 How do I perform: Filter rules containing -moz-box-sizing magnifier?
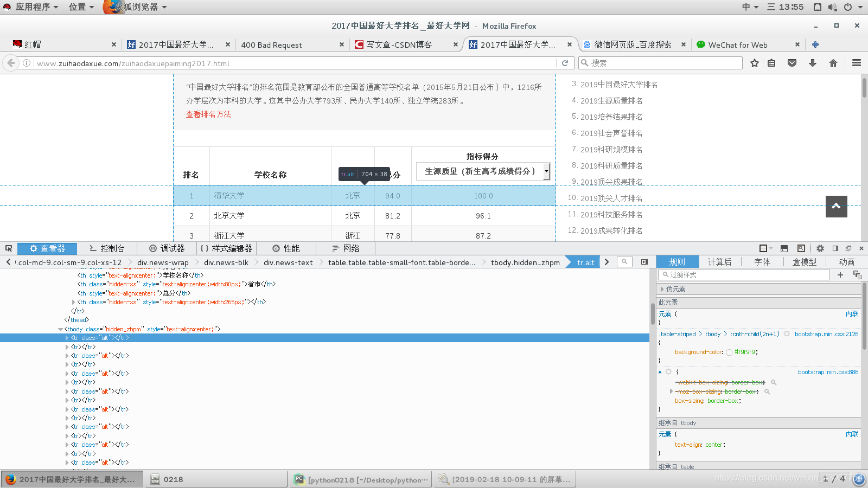767,391
